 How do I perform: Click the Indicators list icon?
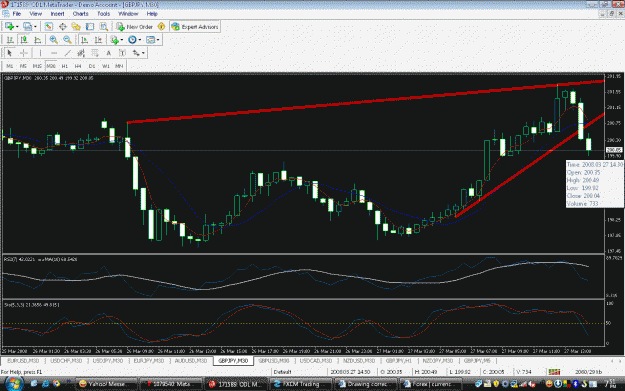(x=114, y=40)
